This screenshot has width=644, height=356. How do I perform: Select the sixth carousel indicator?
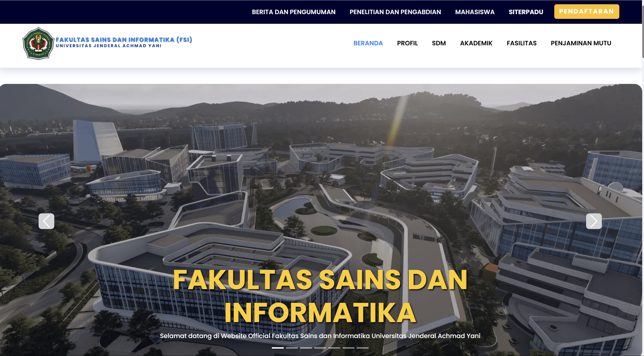(348, 348)
